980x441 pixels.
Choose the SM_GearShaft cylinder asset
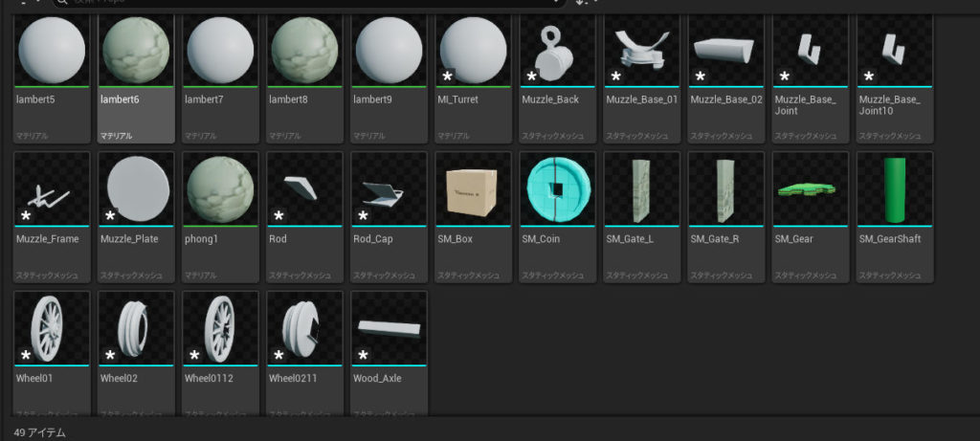tap(895, 189)
